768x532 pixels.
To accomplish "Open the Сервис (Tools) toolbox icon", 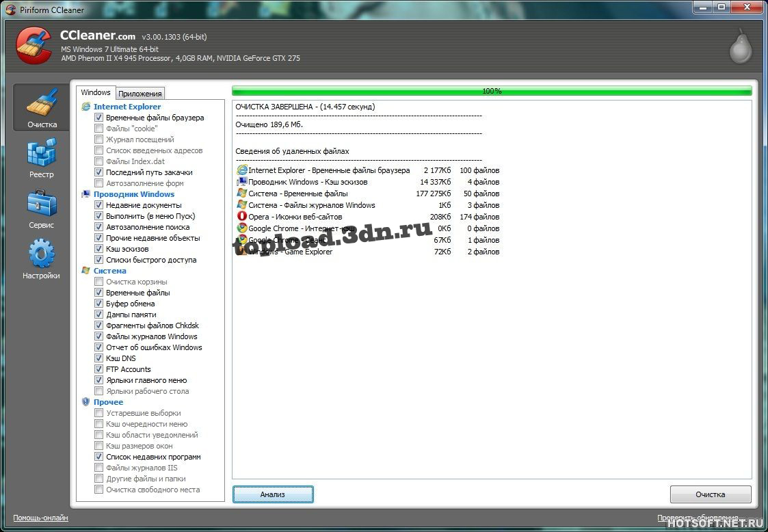I will pyautogui.click(x=42, y=203).
